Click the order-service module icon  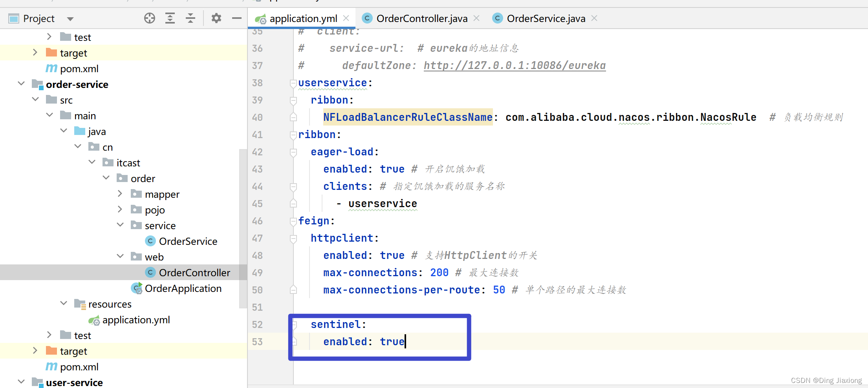tap(37, 84)
